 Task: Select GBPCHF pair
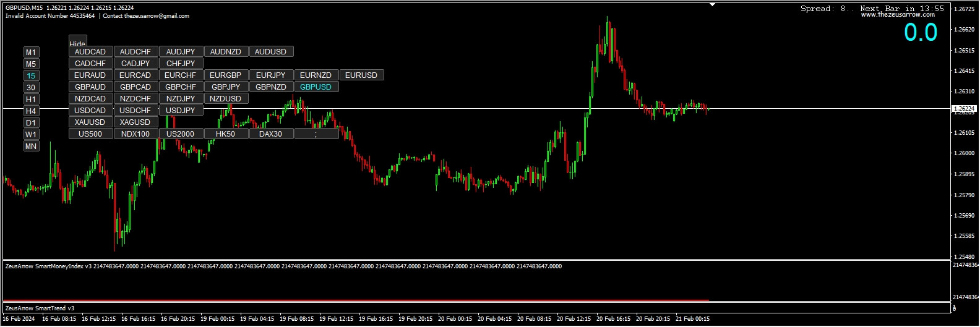(x=181, y=87)
